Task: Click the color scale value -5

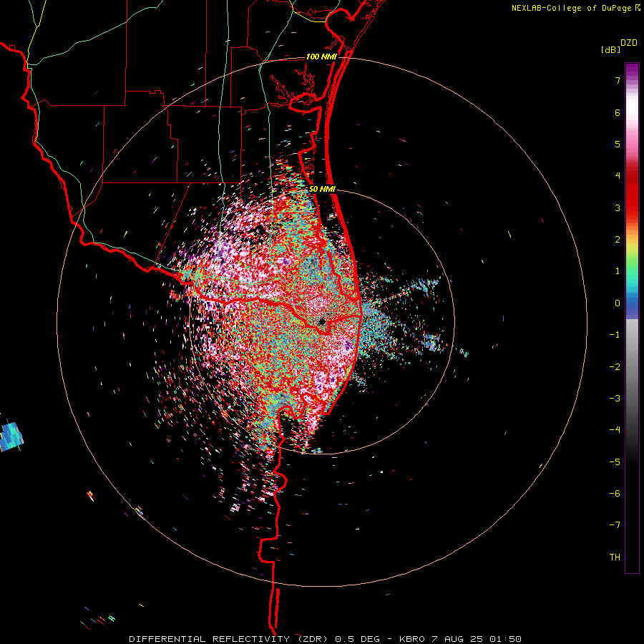Action: (x=615, y=462)
